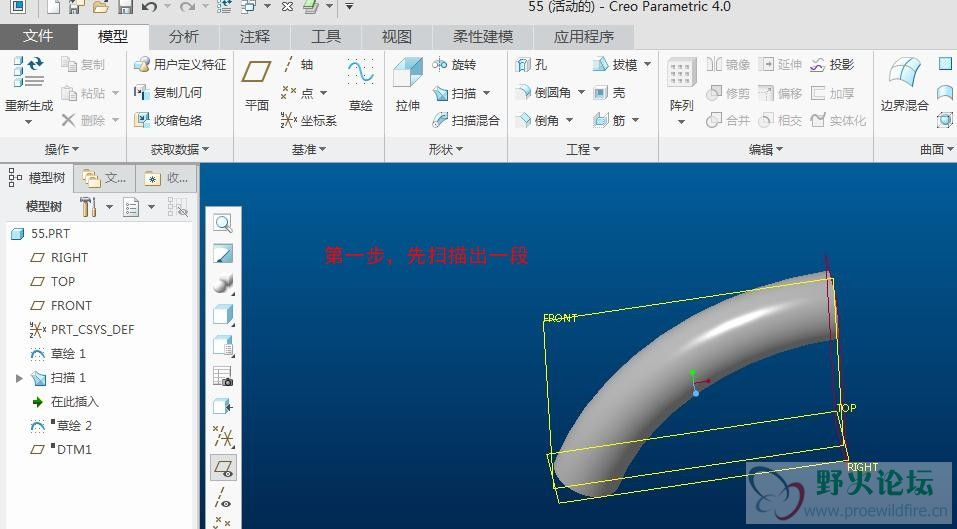Select the Hole (孔) tool
957x529 pixels.
coord(531,65)
